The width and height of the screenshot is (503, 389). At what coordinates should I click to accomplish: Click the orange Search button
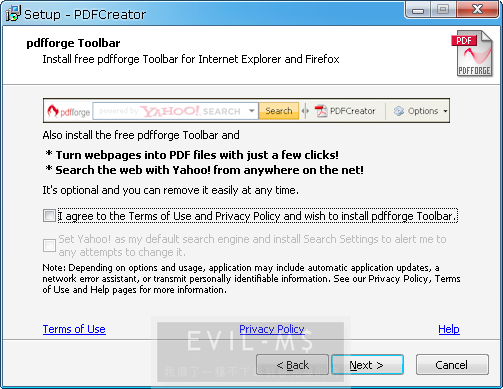pos(279,111)
